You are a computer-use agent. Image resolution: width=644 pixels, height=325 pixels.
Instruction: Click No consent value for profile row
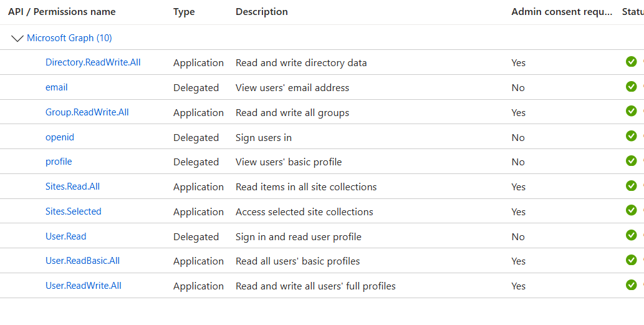coord(518,162)
